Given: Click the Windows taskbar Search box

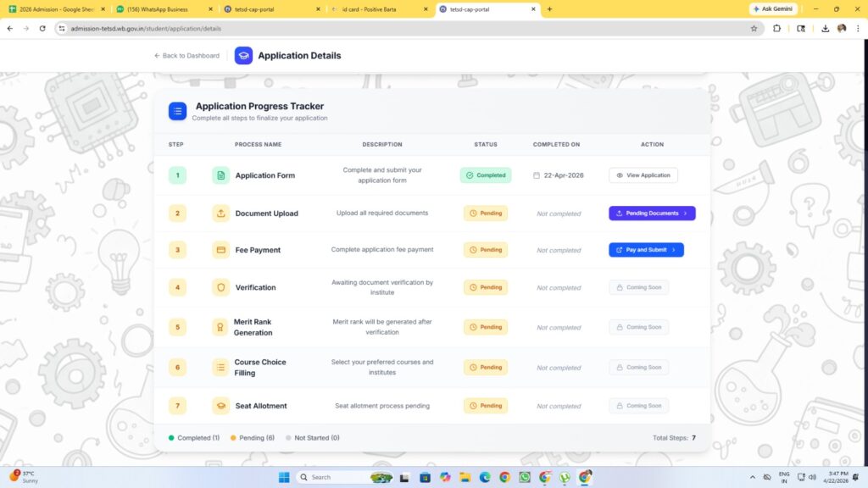Looking at the screenshot, I should [x=331, y=477].
